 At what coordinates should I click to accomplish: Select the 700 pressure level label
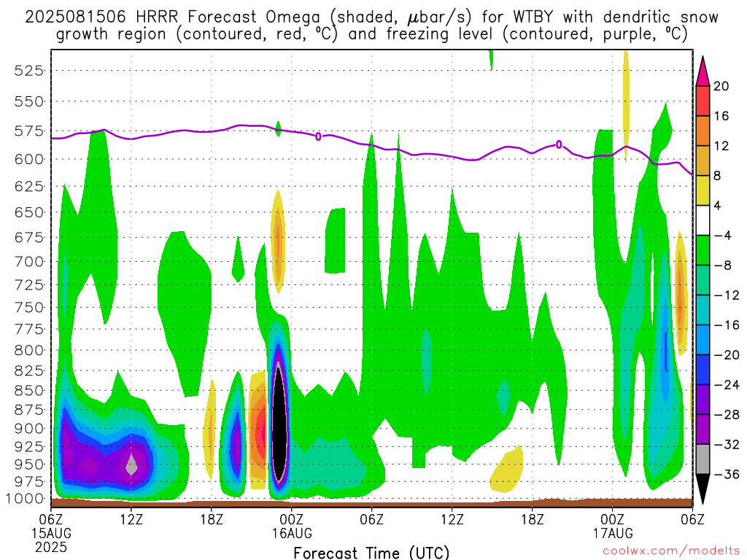tap(29, 262)
